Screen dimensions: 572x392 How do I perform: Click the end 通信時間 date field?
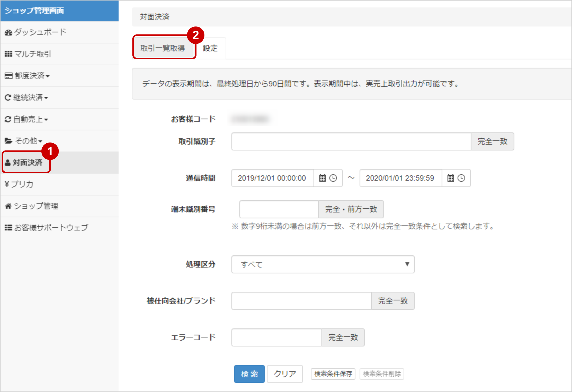(401, 178)
